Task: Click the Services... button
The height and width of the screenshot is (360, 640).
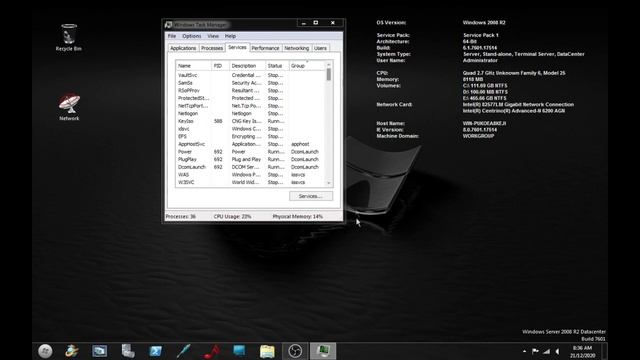Action: pos(311,196)
